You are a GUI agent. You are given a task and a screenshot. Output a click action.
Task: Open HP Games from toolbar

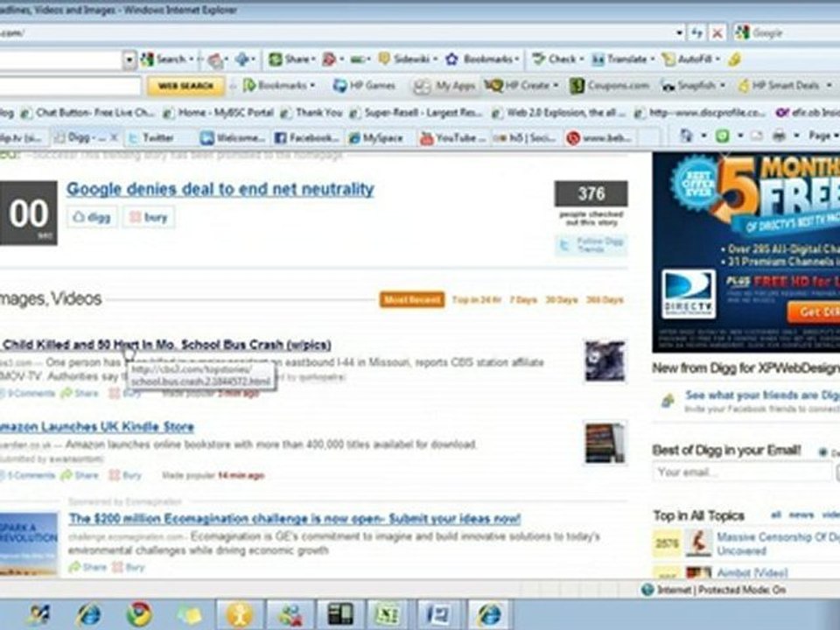pyautogui.click(x=364, y=85)
